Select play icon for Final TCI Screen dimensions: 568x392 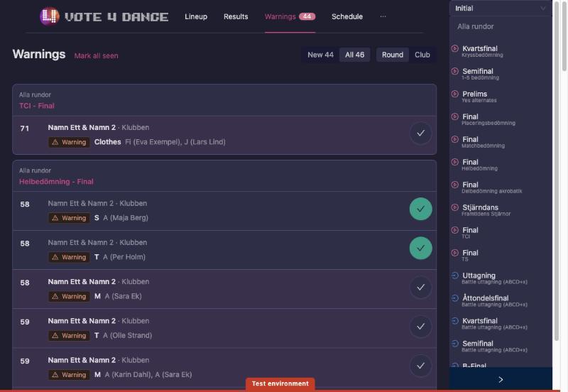(455, 230)
